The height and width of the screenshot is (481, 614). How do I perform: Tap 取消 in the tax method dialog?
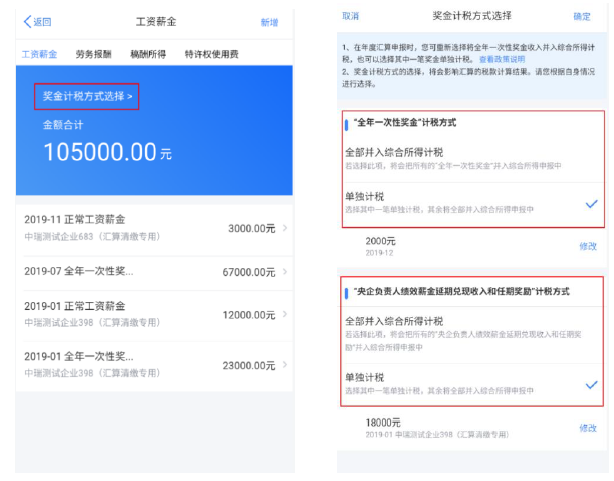click(350, 16)
